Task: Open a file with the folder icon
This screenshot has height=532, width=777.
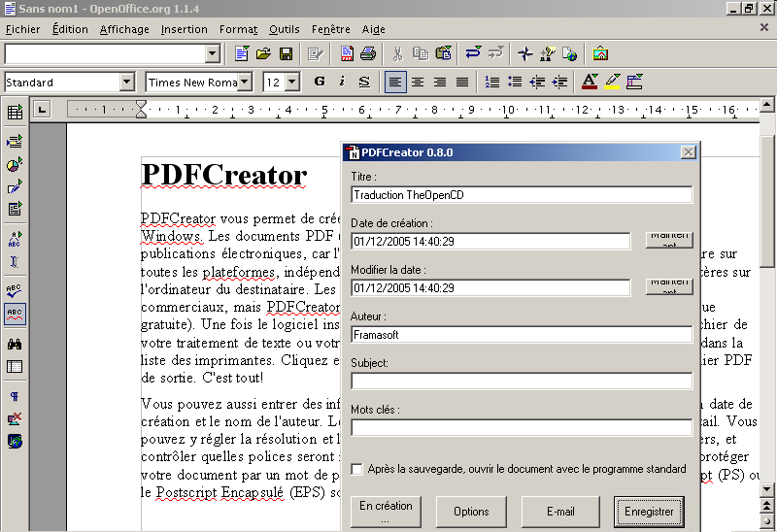Action: pyautogui.click(x=263, y=53)
